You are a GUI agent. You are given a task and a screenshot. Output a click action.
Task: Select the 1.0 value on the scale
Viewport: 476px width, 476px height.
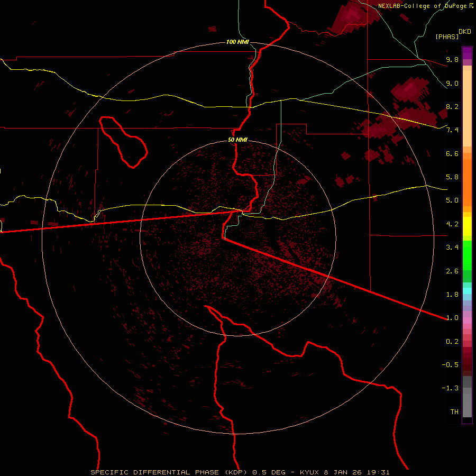click(452, 318)
